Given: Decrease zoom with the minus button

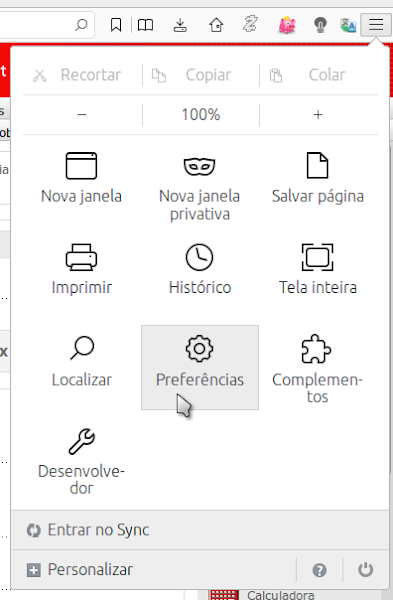Looking at the screenshot, I should click(82, 114).
